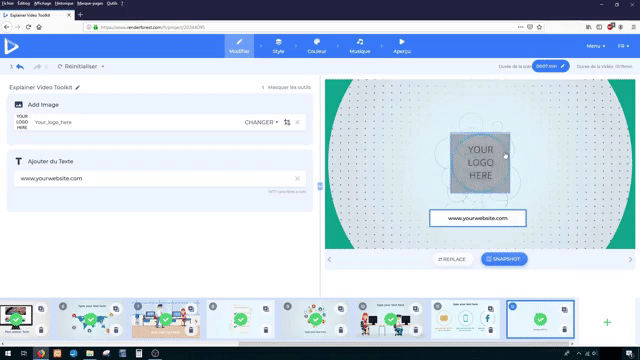Duplicate scene 11

[x=491, y=309]
